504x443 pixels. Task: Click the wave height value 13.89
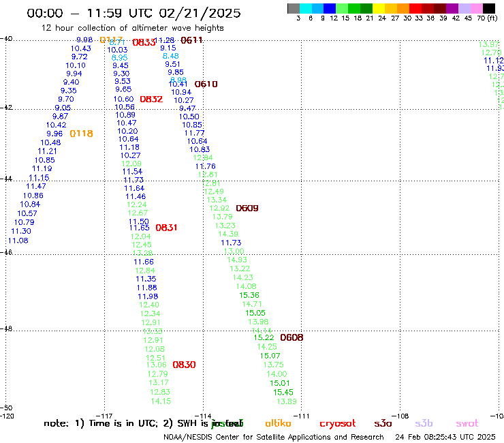pos(287,401)
